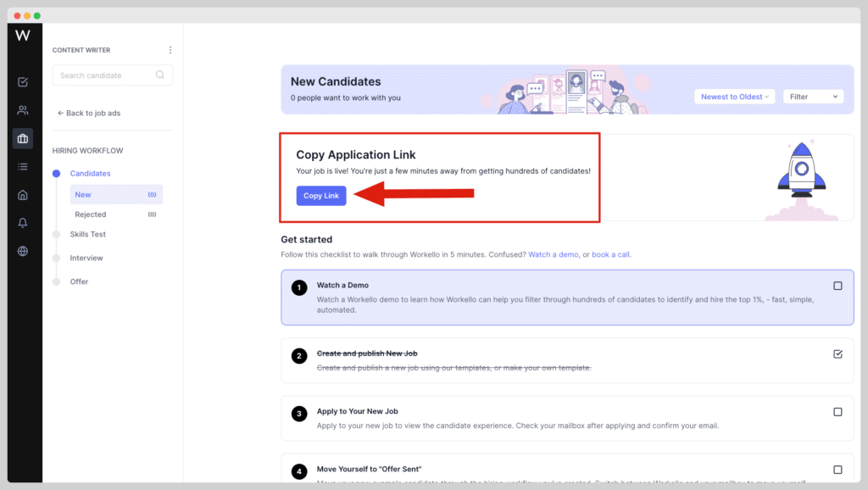Follow the Watch a demo link
The width and height of the screenshot is (868, 490).
(553, 254)
